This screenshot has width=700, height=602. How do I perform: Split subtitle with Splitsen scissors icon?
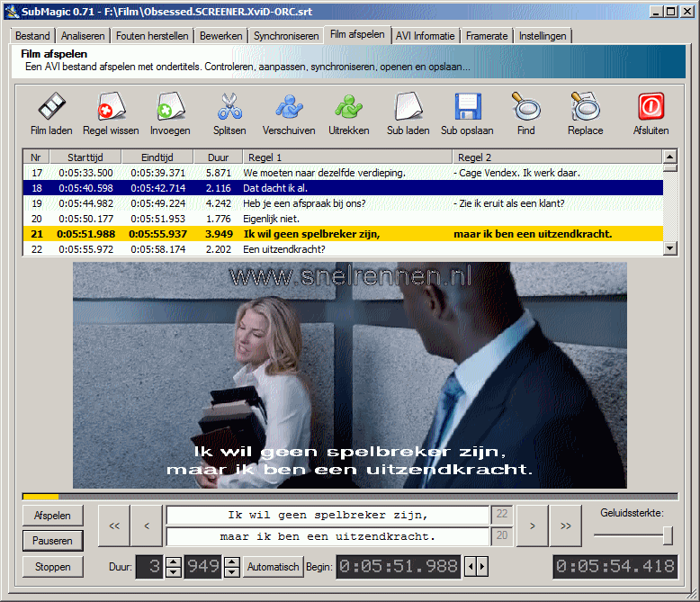229,106
